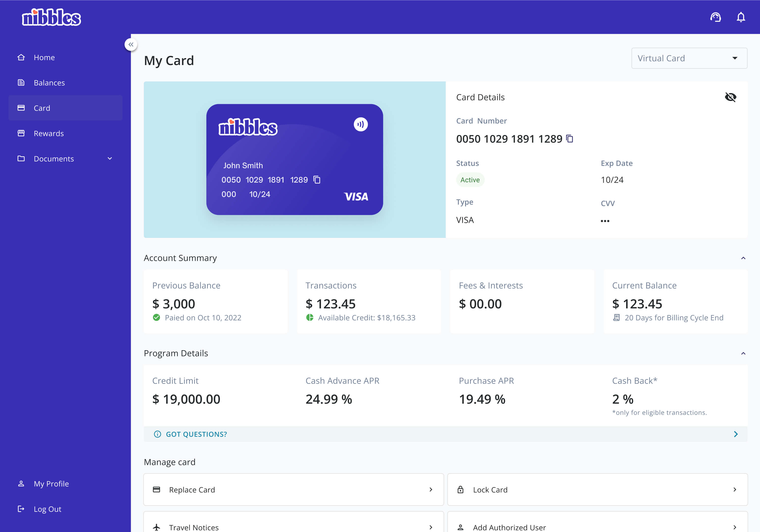This screenshot has height=532, width=760.
Task: Click the Home house icon in sidebar
Action: pos(21,57)
